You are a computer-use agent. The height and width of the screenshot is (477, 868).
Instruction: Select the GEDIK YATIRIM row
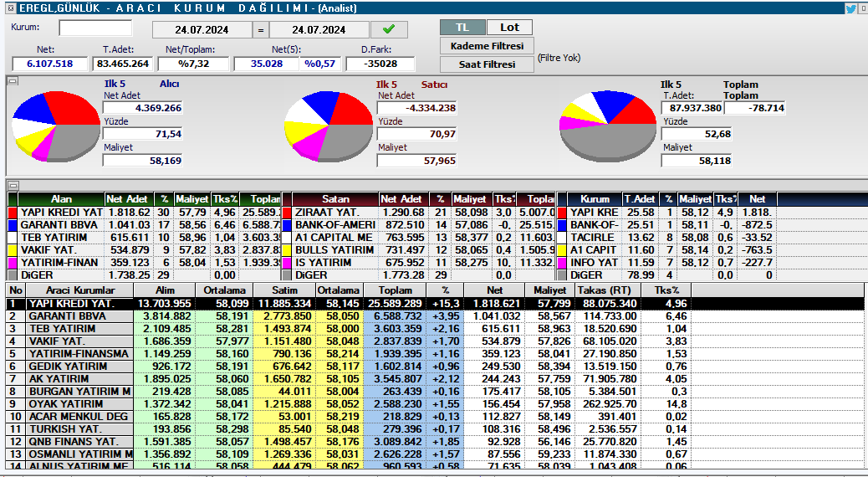(x=435, y=367)
